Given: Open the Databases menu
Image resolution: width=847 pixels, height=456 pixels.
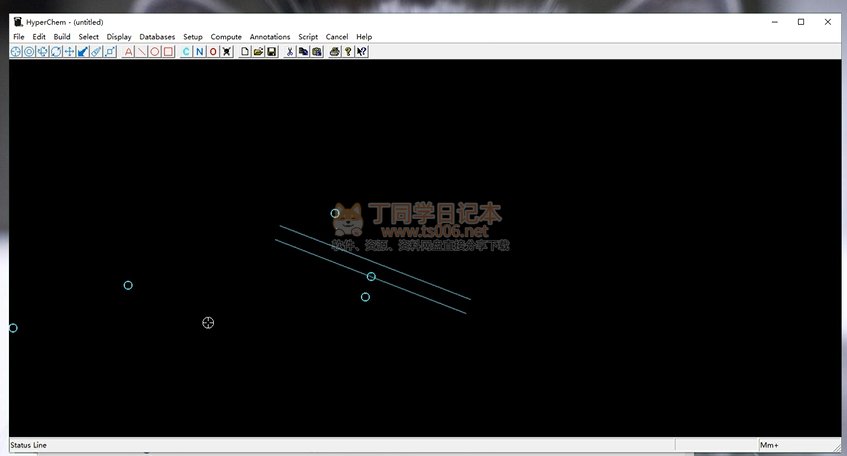Looking at the screenshot, I should pyautogui.click(x=157, y=37).
